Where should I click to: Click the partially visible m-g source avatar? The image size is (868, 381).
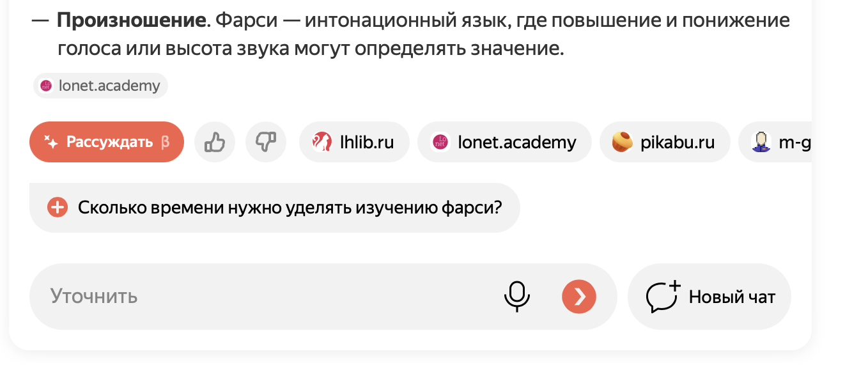tap(761, 142)
